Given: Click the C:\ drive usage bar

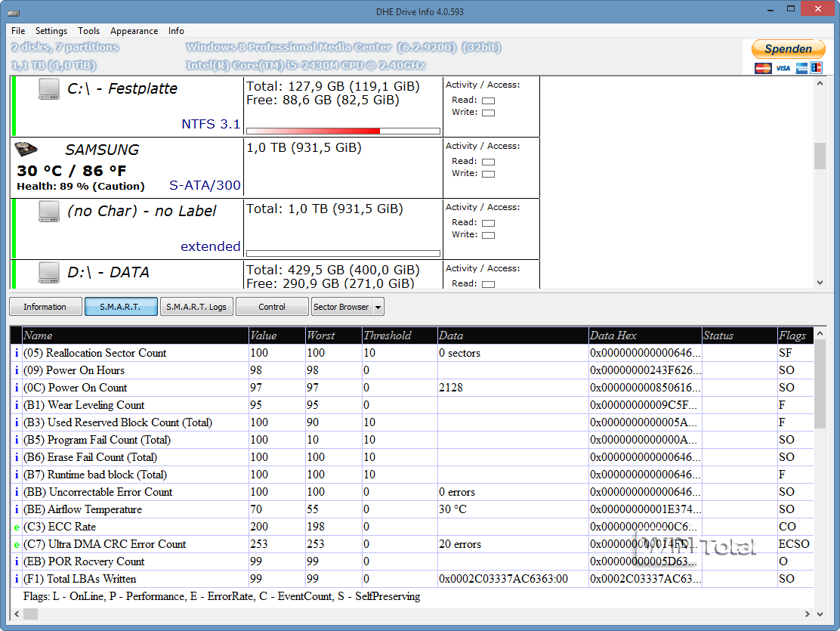Looking at the screenshot, I should click(x=343, y=131).
